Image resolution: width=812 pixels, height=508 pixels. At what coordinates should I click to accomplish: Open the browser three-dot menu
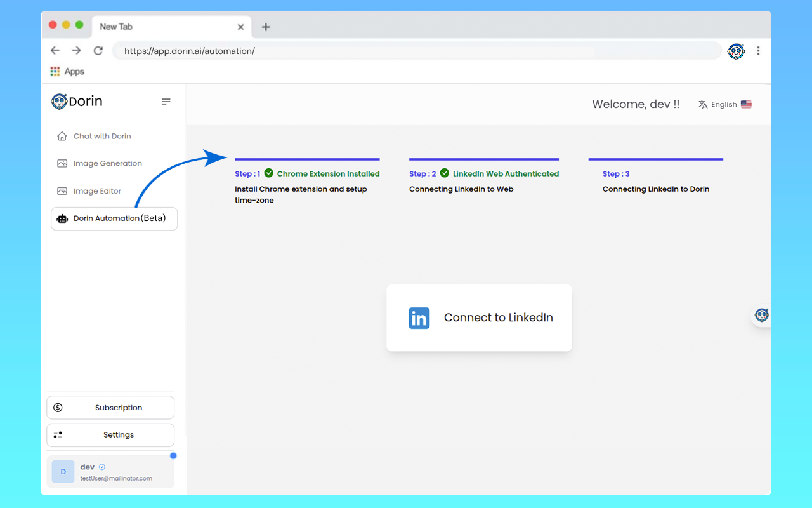pyautogui.click(x=758, y=51)
